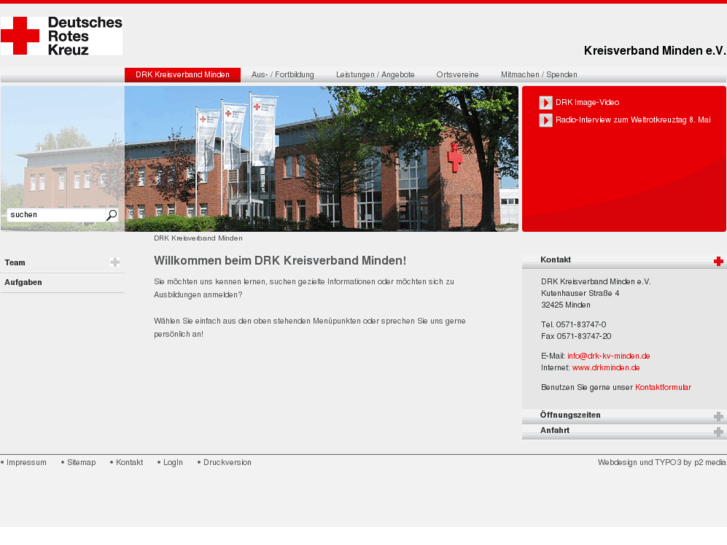The width and height of the screenshot is (727, 545).
Task: Open the DRK Kreisverband Minden tab
Action: [x=183, y=75]
